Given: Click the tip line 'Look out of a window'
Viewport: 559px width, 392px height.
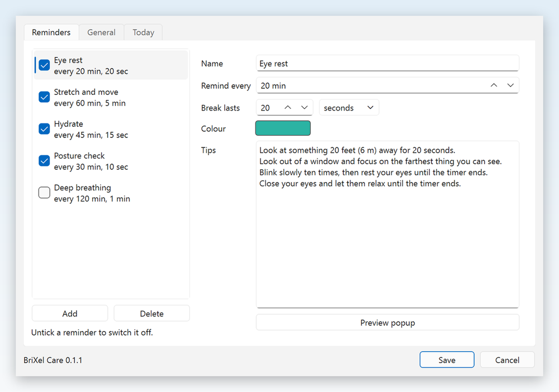Looking at the screenshot, I should 380,161.
